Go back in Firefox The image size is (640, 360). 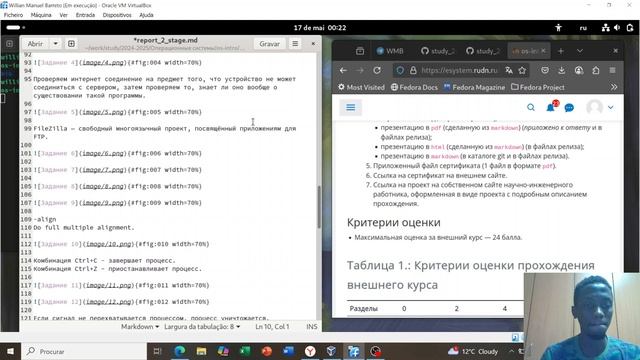point(343,70)
